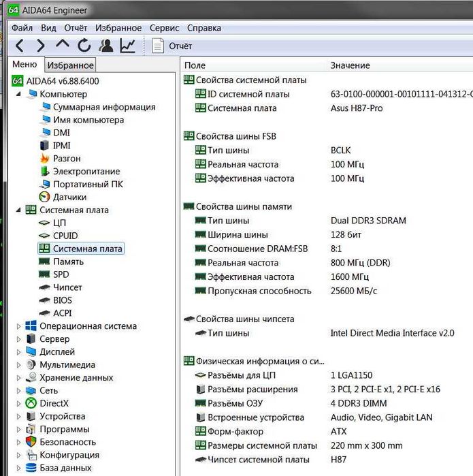Expand the Хранение данных node
Viewport: 473px width, 476px height.
18,378
